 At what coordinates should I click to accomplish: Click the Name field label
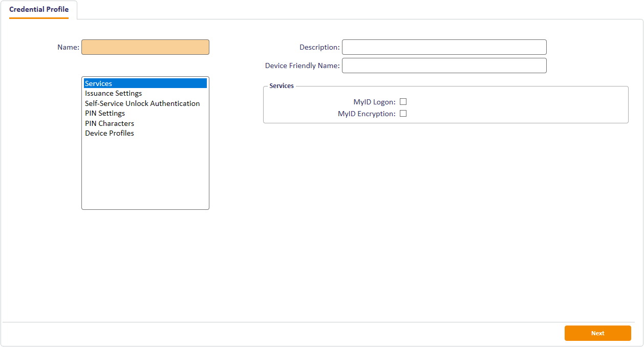[68, 47]
